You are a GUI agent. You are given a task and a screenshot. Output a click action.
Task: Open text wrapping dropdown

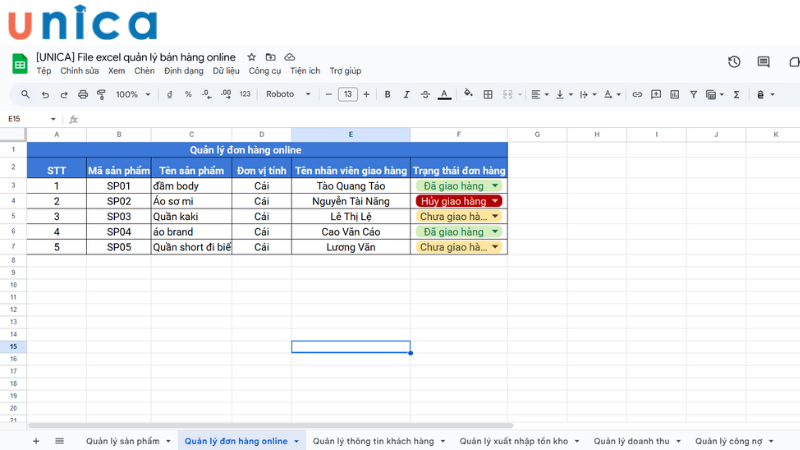coord(588,94)
